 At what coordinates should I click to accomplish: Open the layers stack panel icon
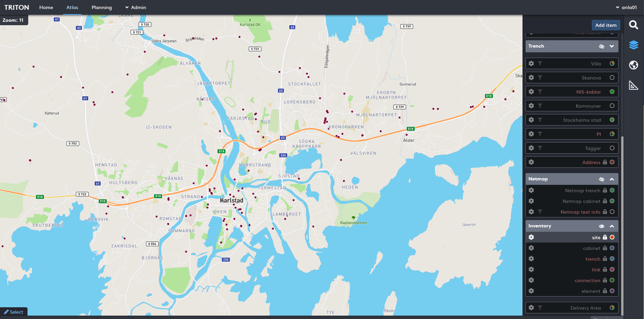coord(633,45)
